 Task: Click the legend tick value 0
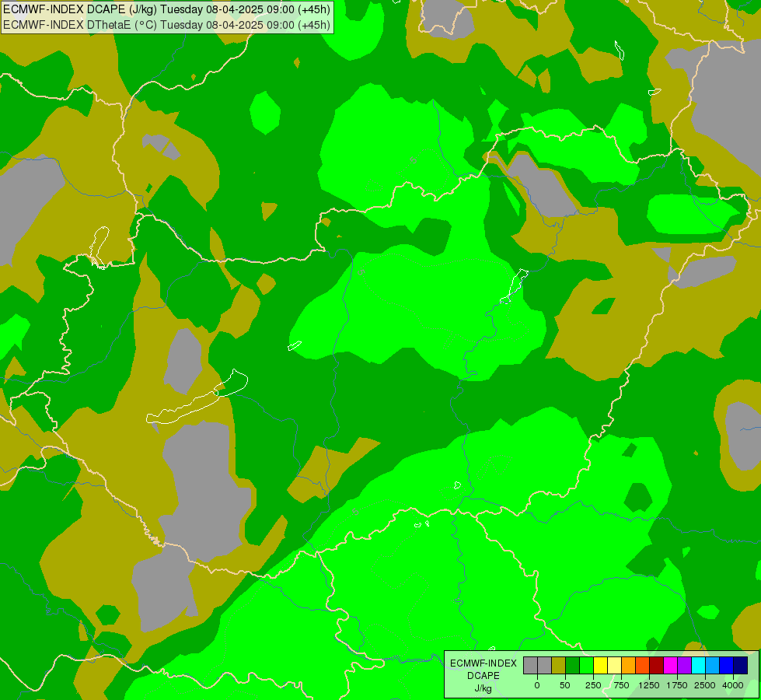click(537, 685)
